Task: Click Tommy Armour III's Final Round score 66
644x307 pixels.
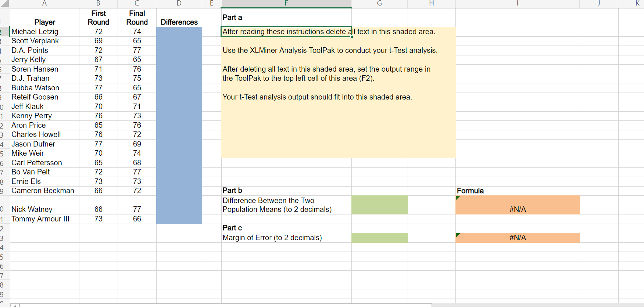Action: 137,219
